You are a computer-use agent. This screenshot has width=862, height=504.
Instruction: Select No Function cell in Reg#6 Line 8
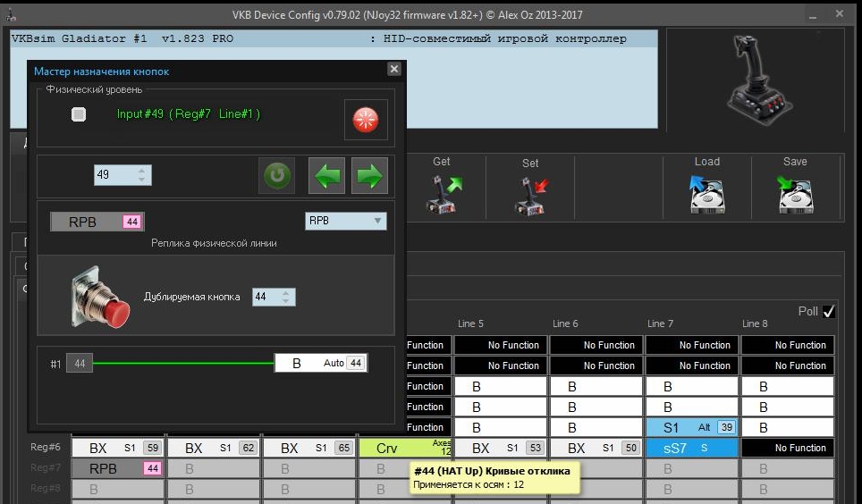click(x=788, y=448)
